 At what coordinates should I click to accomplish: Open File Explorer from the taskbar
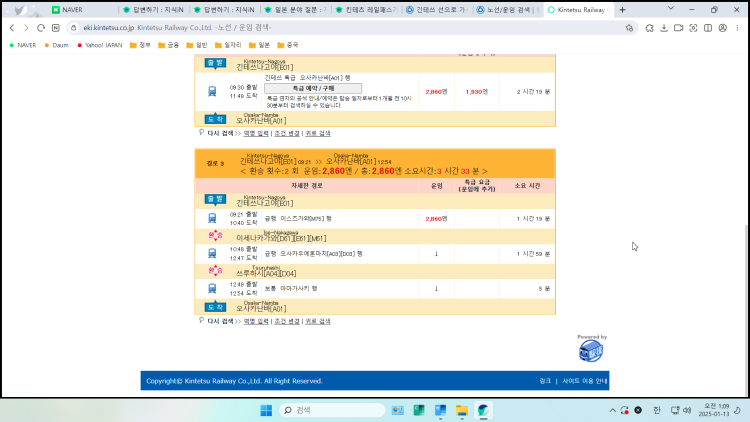[x=462, y=410]
